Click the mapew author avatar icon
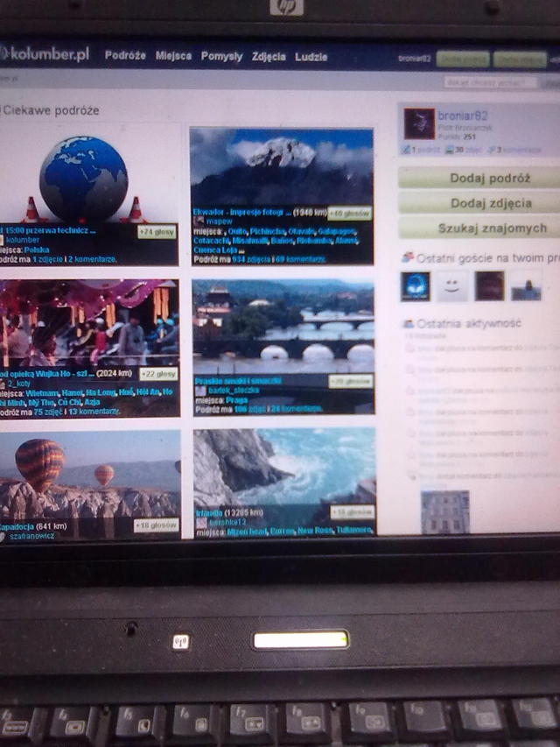 coord(199,222)
